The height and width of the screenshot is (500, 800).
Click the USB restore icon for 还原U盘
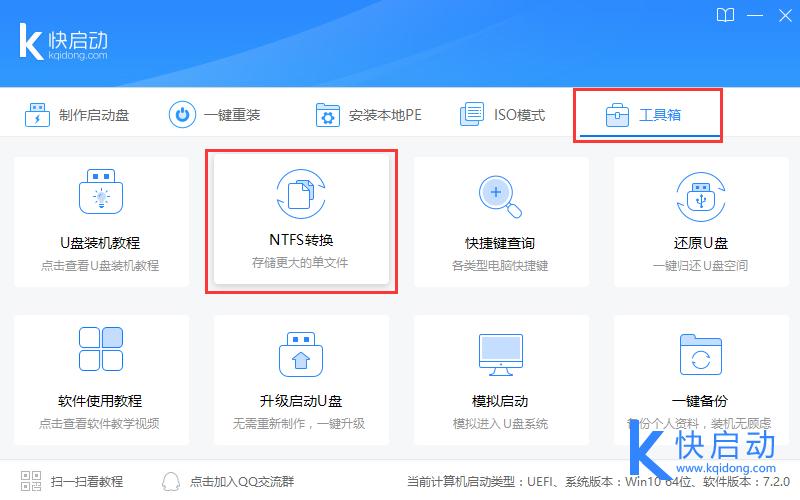click(x=701, y=197)
